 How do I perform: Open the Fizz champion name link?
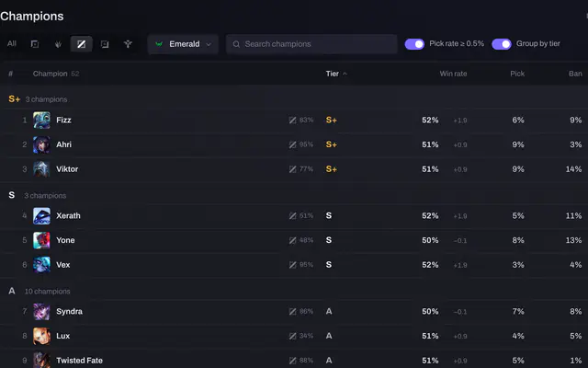63,121
